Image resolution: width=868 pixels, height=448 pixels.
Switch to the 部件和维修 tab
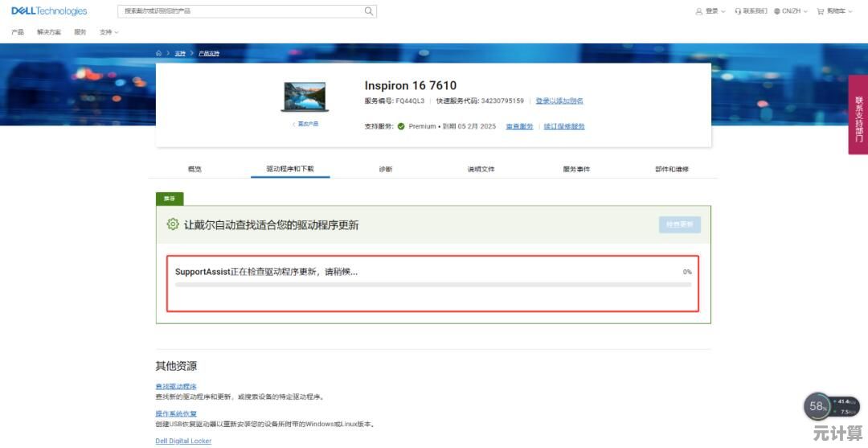(x=672, y=169)
